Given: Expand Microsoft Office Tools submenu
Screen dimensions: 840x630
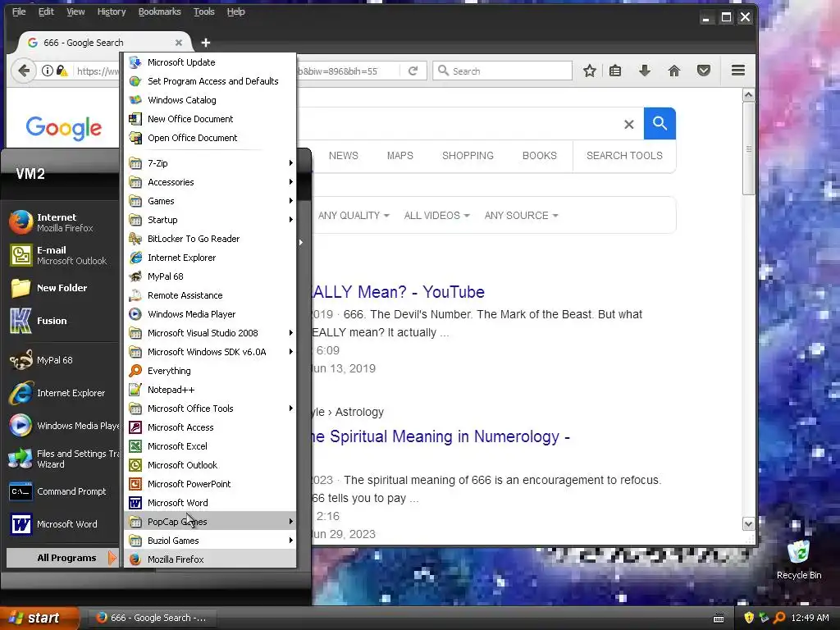Looking at the screenshot, I should (x=209, y=409).
